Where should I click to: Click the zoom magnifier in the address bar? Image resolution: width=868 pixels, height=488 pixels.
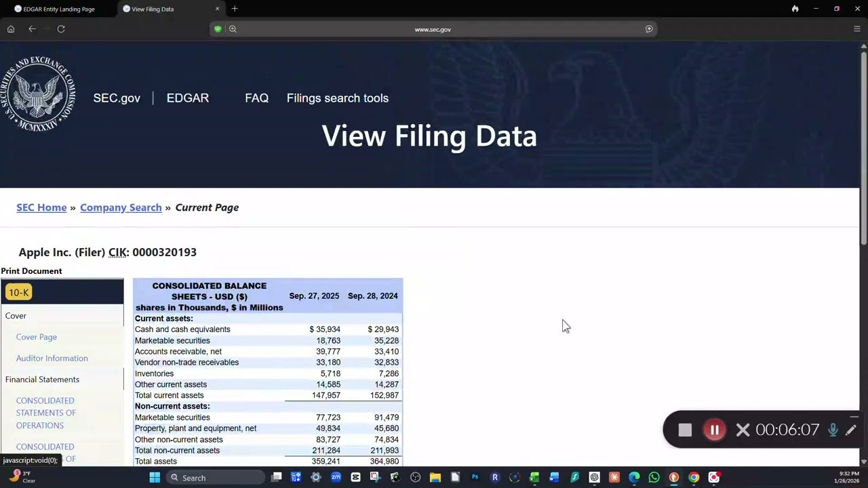233,29
